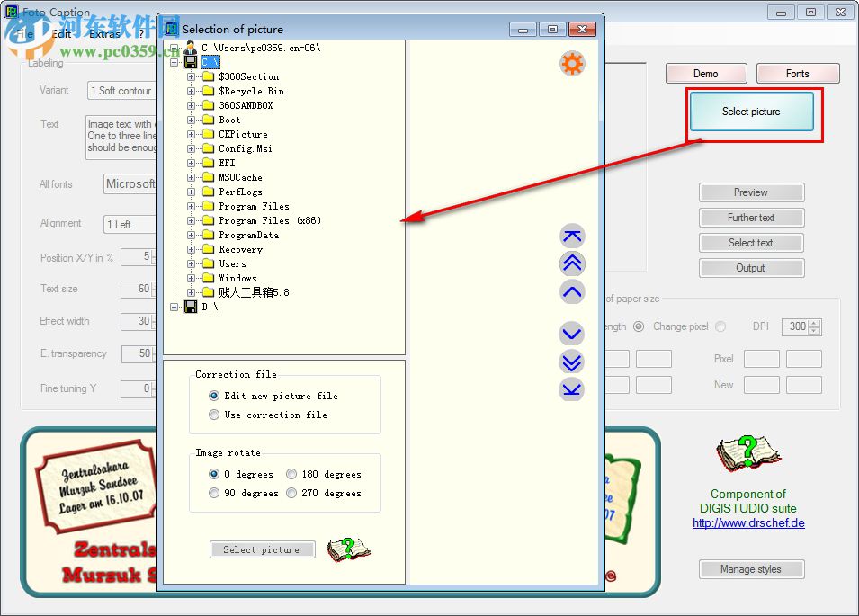Choose 90 degrees rotation
The height and width of the screenshot is (616, 859).
214,493
